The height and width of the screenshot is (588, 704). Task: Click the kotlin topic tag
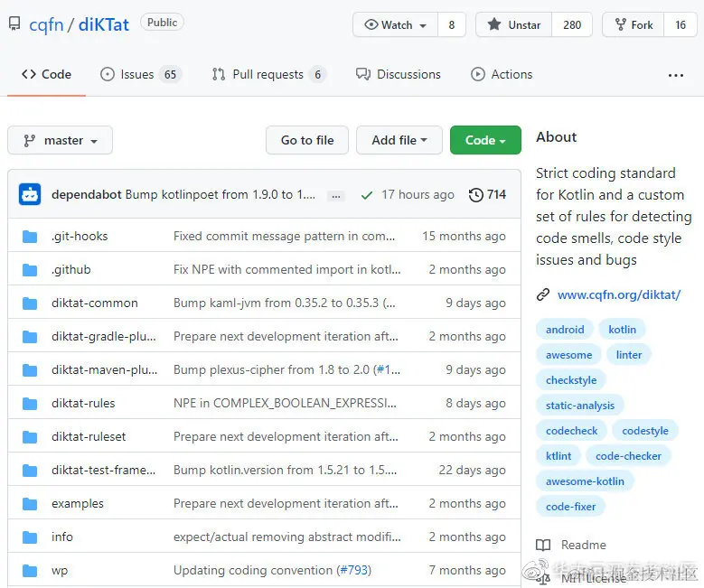coord(623,330)
